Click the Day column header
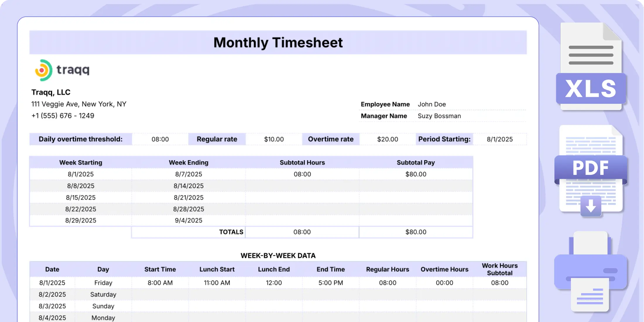Image resolution: width=644 pixels, height=322 pixels. point(103,269)
